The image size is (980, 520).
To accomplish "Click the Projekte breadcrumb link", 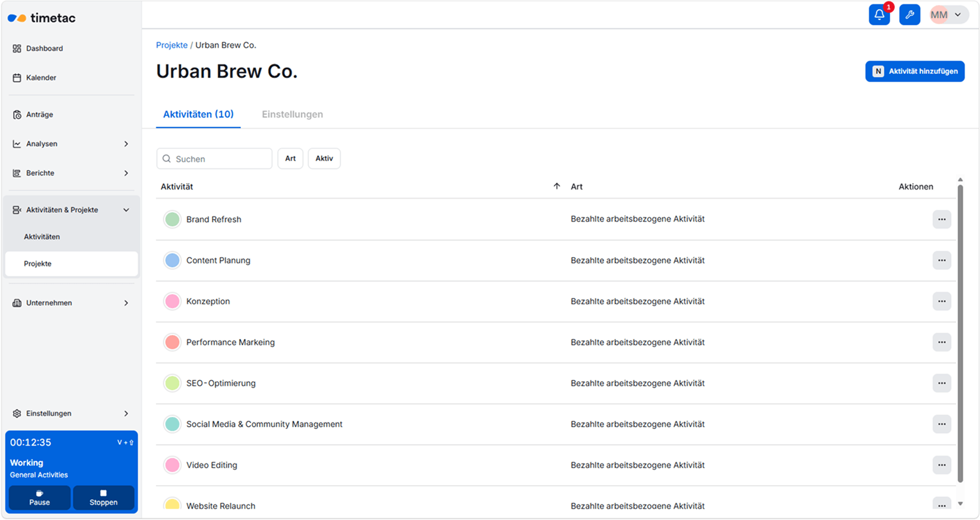I will [172, 45].
